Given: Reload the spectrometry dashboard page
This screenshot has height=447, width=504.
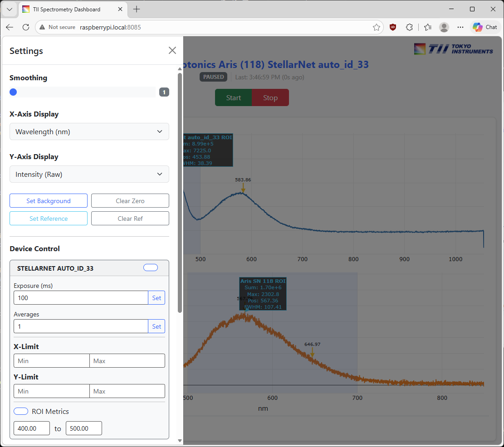Looking at the screenshot, I should (26, 27).
